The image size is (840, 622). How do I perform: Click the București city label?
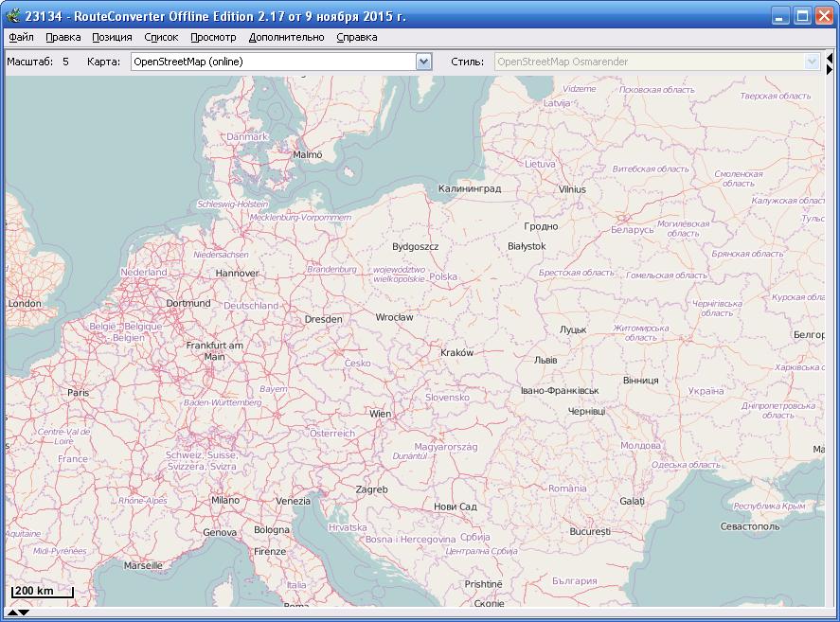(590, 531)
